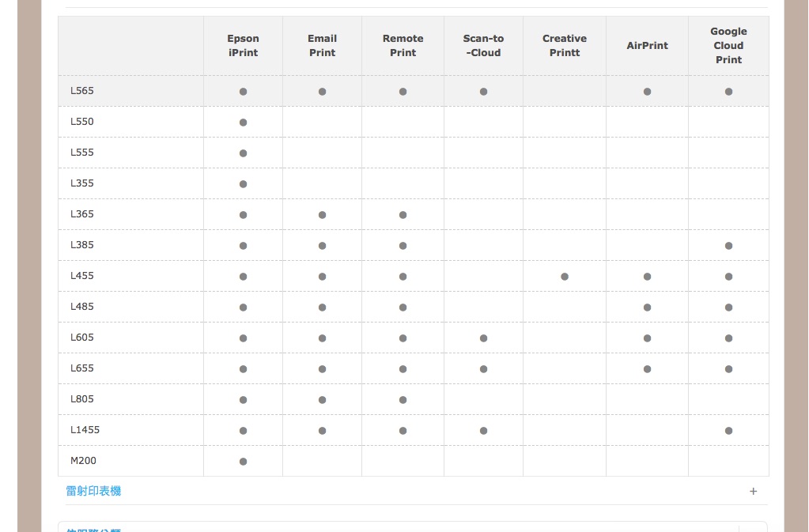Viewport: 809px width, 532px height.
Task: Select the AirPrint column header
Action: 647,45
